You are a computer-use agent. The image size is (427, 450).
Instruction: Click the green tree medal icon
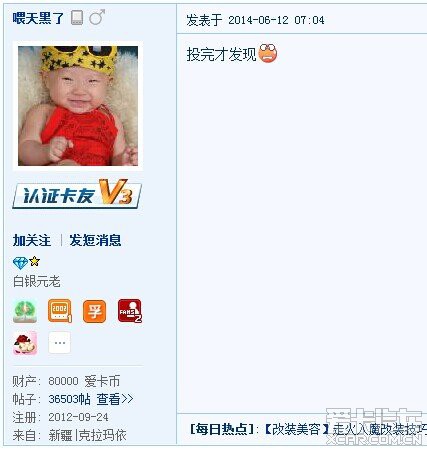click(x=25, y=311)
